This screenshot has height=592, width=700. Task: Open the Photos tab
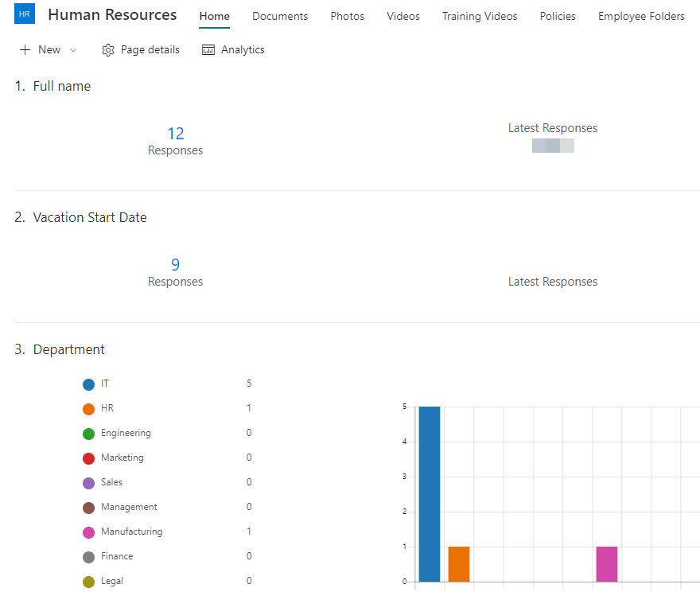347,16
